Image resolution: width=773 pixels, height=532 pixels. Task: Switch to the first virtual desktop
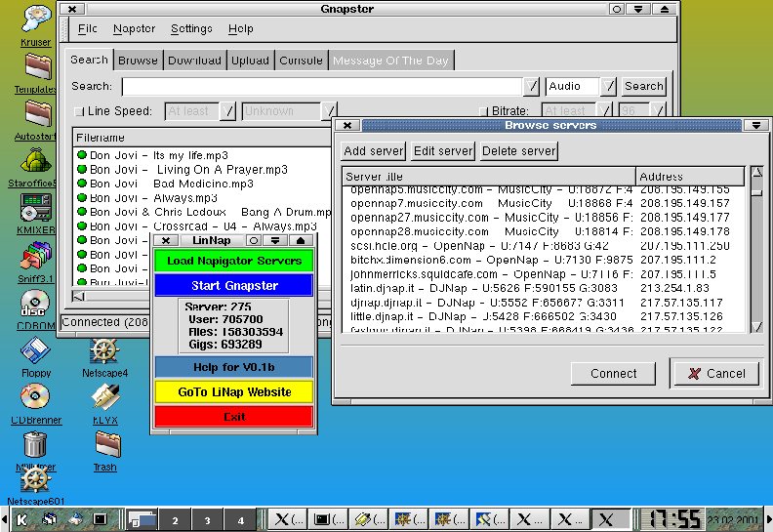142,519
